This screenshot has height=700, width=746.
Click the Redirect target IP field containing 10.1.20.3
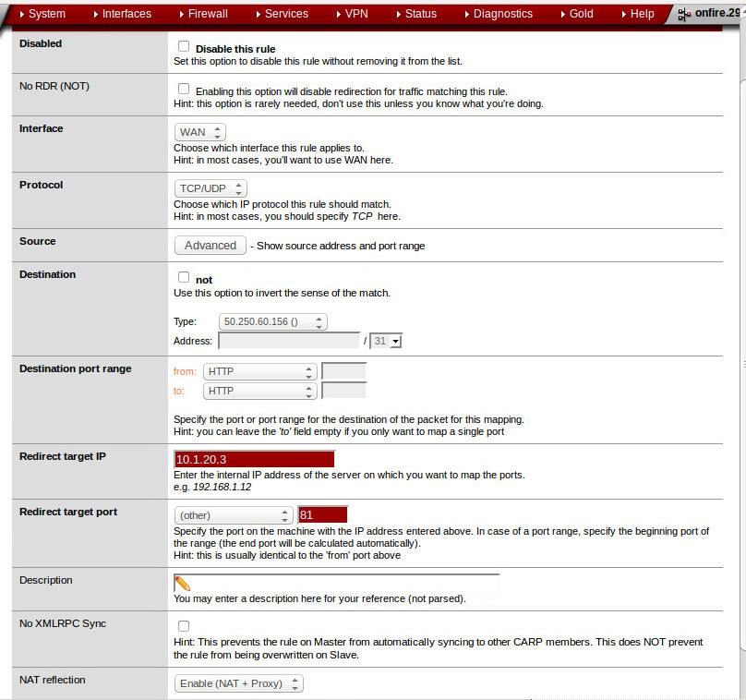tap(255, 459)
